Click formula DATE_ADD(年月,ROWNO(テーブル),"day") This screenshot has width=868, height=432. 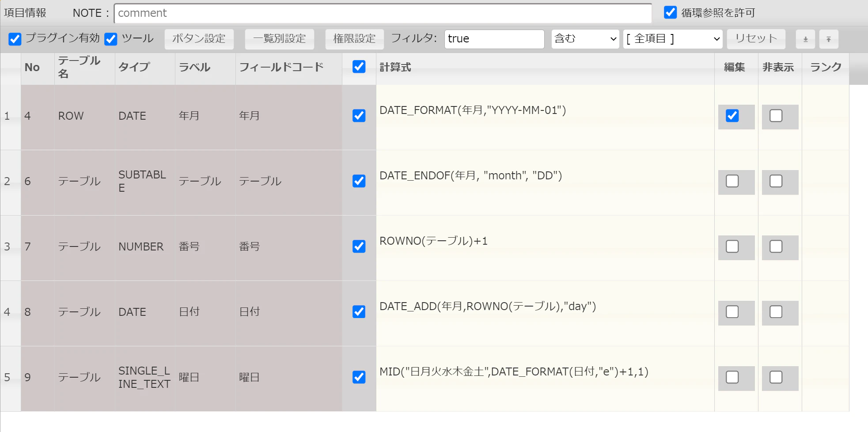[488, 306]
